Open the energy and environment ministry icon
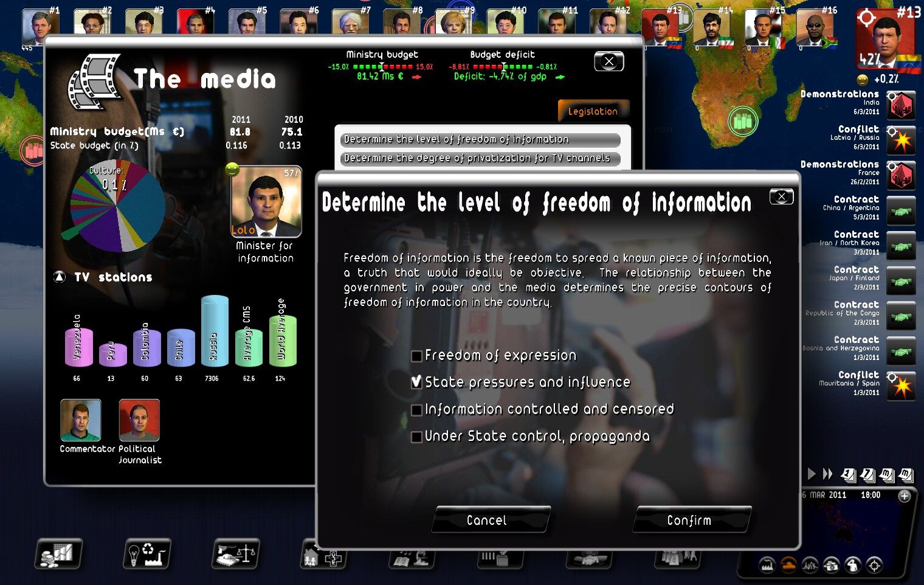Viewport: 924px width, 585px height. [x=147, y=554]
